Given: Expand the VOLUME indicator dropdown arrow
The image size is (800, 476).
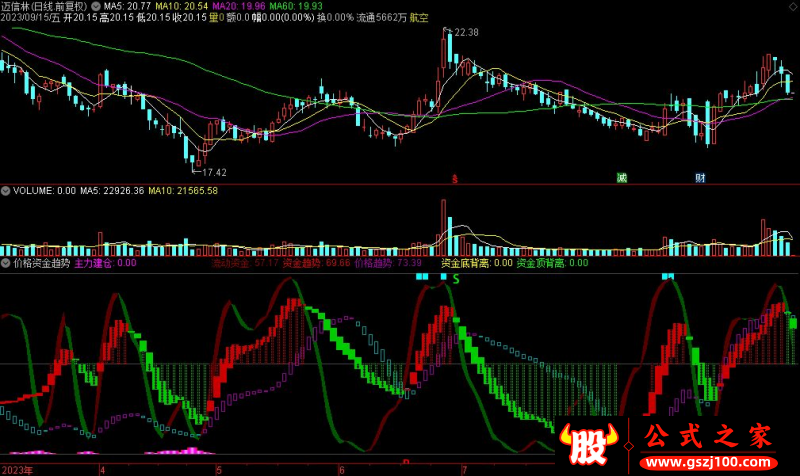Looking at the screenshot, I should tap(6, 191).
